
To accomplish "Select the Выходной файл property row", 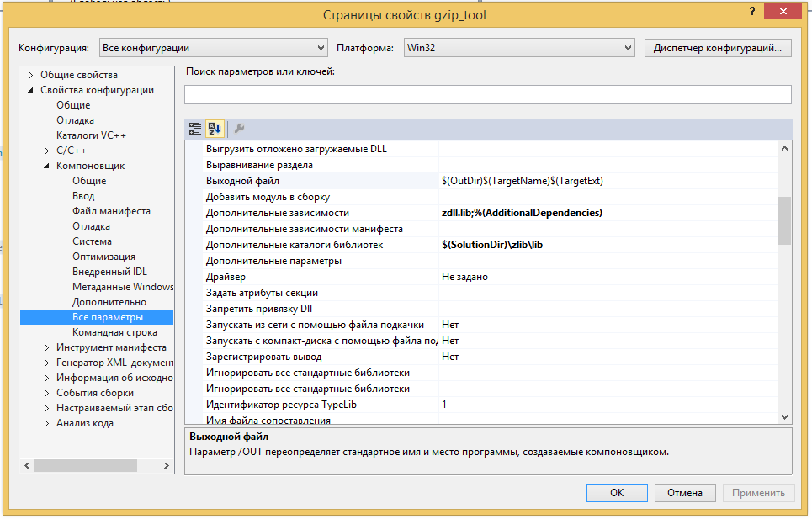I will (x=490, y=181).
